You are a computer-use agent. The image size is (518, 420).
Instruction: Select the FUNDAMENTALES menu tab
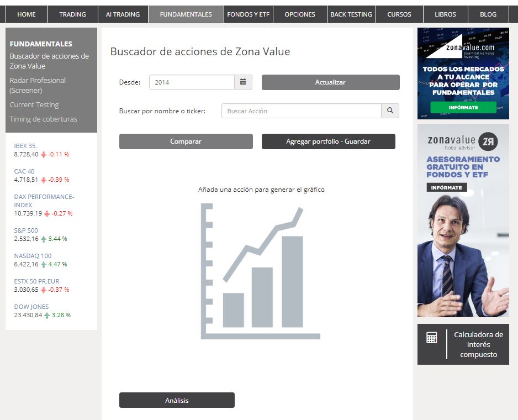[x=186, y=14]
